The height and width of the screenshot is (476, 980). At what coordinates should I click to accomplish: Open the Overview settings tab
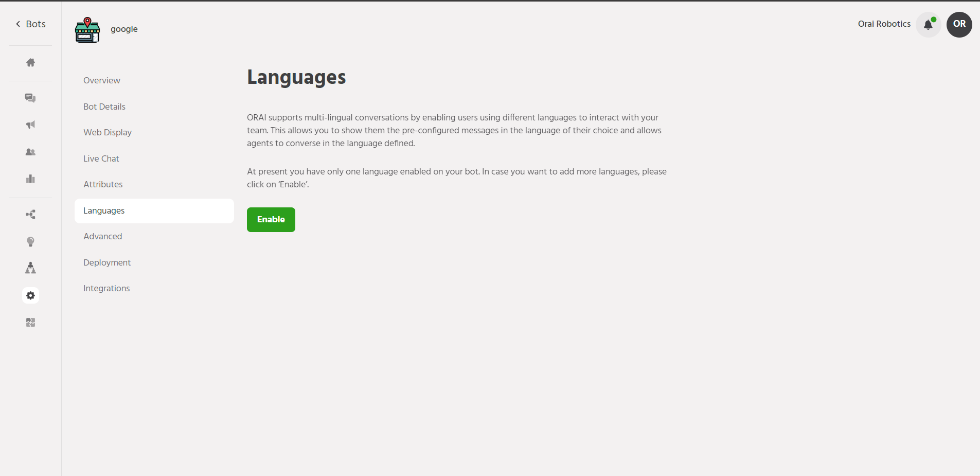(102, 80)
